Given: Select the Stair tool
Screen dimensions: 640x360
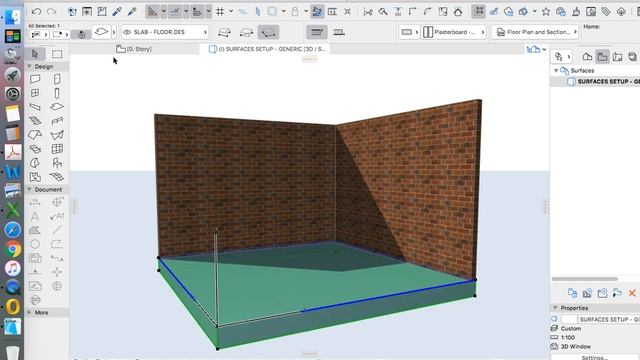Looking at the screenshot, I should 35,121.
